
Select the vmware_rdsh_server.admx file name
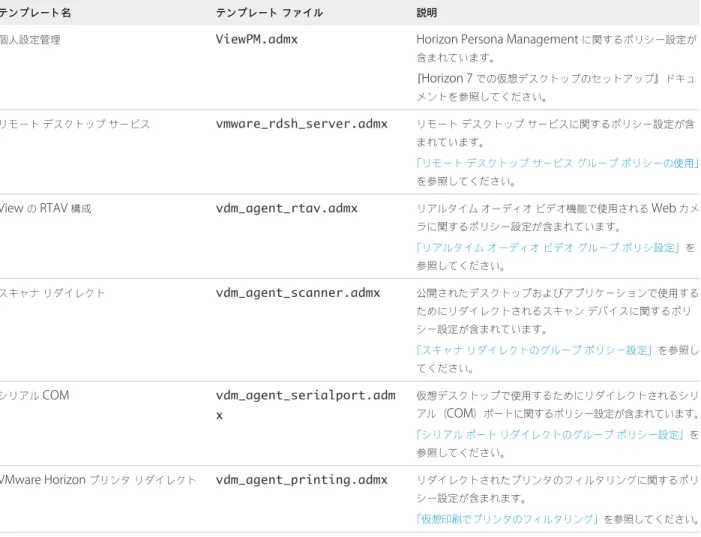[302, 124]
